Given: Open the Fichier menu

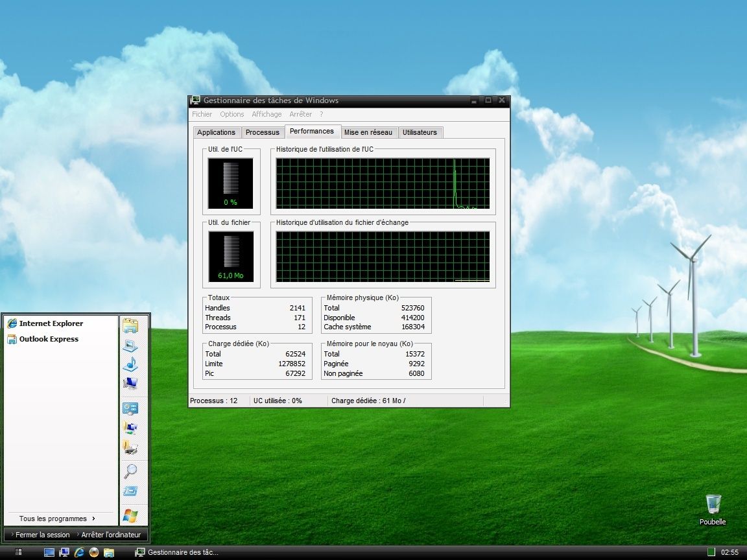Looking at the screenshot, I should 202,114.
